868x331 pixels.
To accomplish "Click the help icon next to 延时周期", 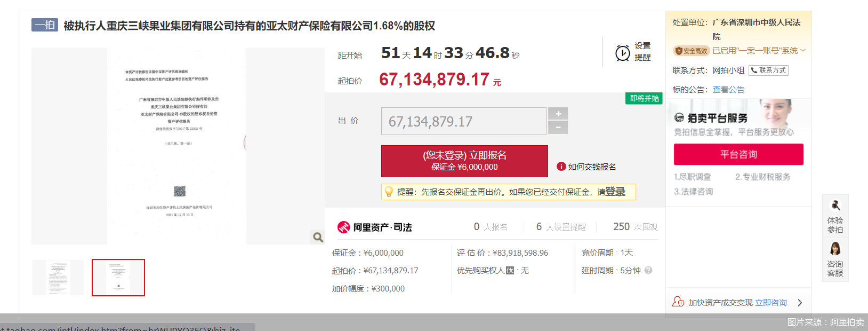I will coord(648,271).
